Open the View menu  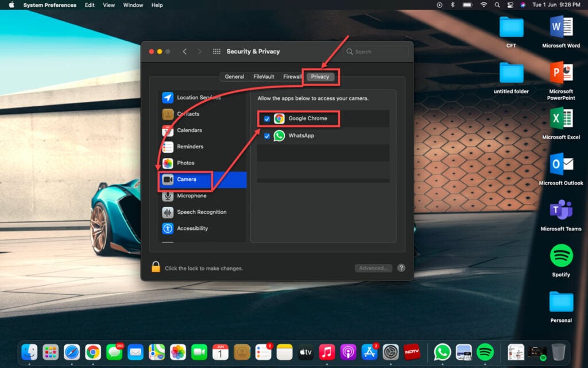coord(109,5)
